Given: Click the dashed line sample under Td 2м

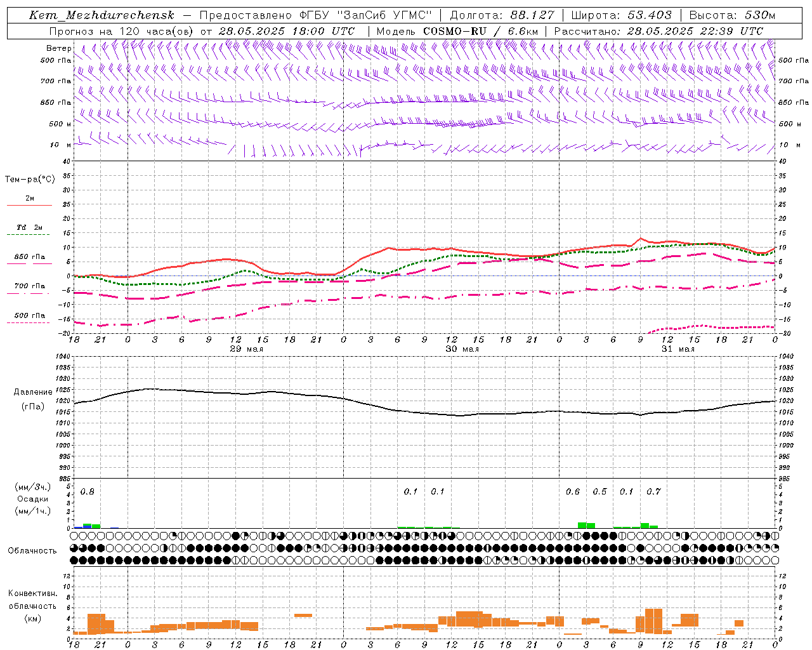Looking at the screenshot, I should (x=29, y=235).
